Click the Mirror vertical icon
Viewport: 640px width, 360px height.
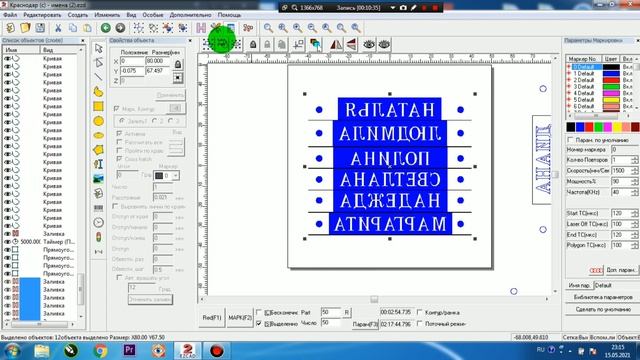pyautogui.click(x=351, y=44)
